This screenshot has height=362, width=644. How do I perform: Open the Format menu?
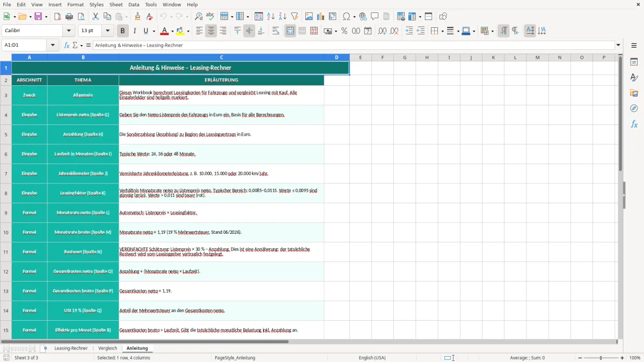click(x=75, y=4)
